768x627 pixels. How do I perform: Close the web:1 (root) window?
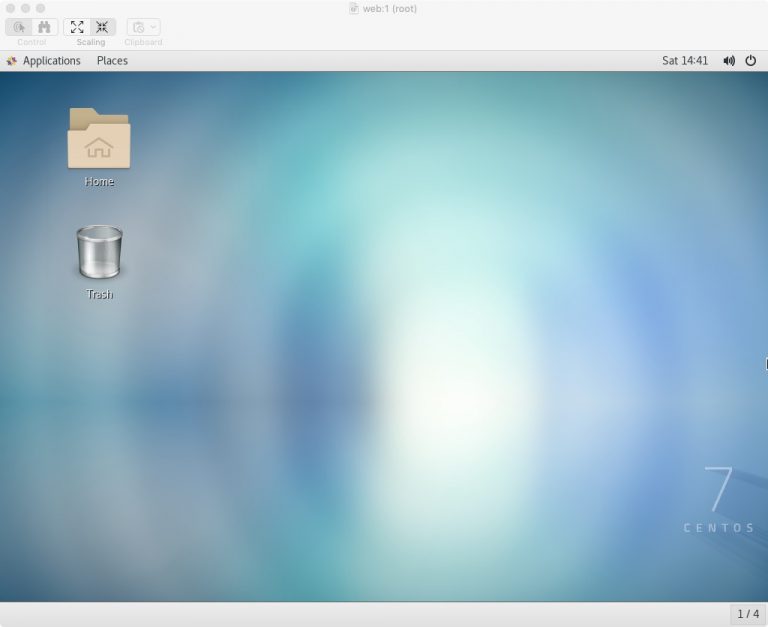pyautogui.click(x=10, y=8)
